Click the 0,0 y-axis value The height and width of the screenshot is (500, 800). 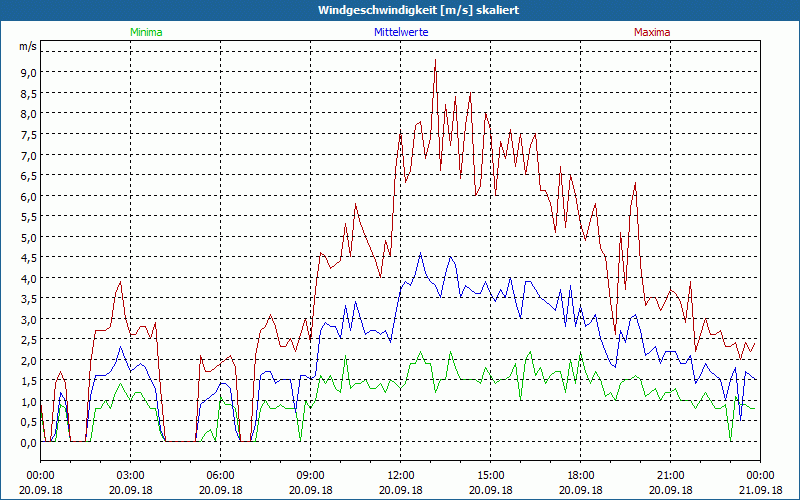coord(29,443)
